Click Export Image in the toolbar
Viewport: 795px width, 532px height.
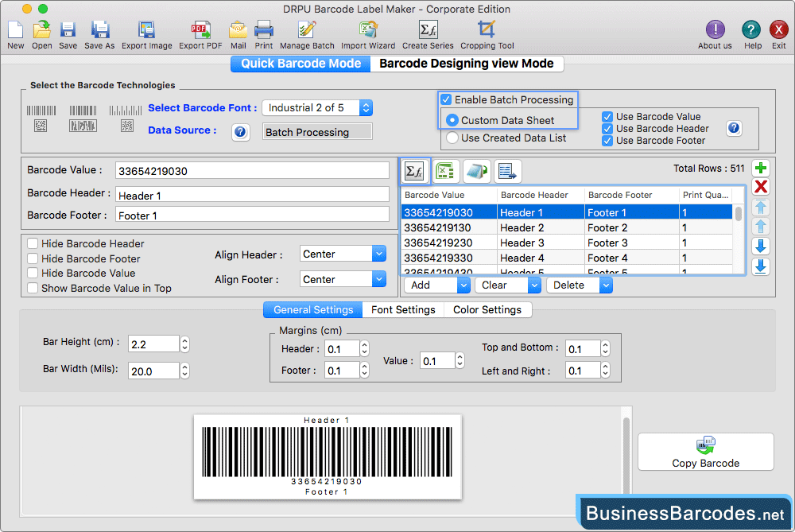(146, 30)
